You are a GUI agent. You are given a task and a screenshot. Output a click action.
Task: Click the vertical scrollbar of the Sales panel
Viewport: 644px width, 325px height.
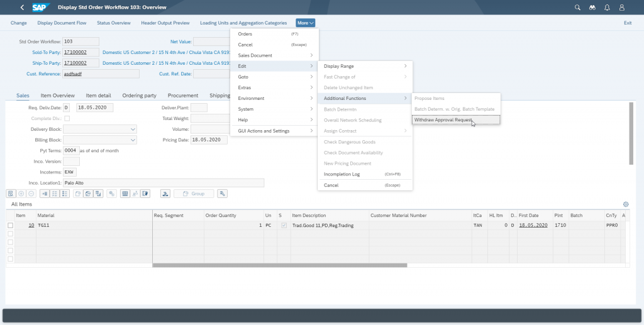[x=631, y=134]
